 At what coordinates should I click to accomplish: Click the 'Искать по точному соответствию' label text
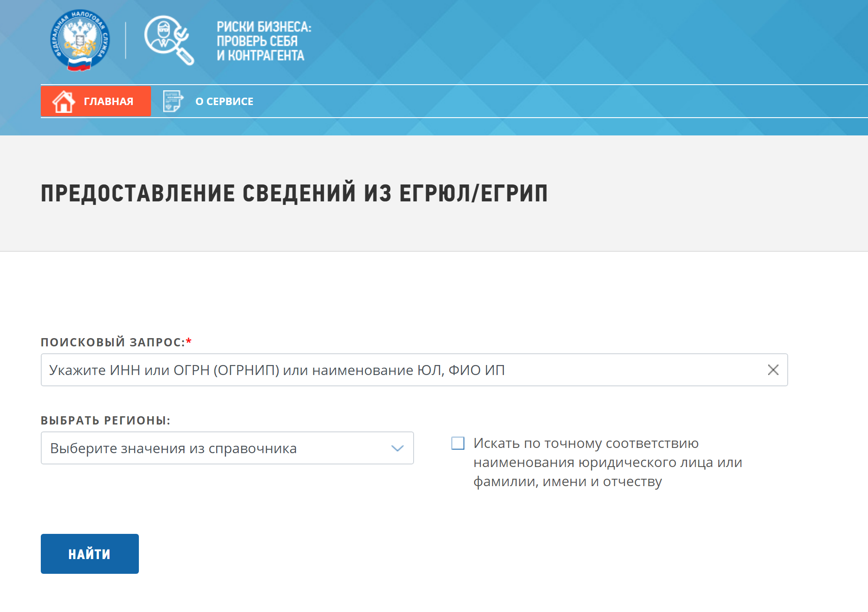608,462
